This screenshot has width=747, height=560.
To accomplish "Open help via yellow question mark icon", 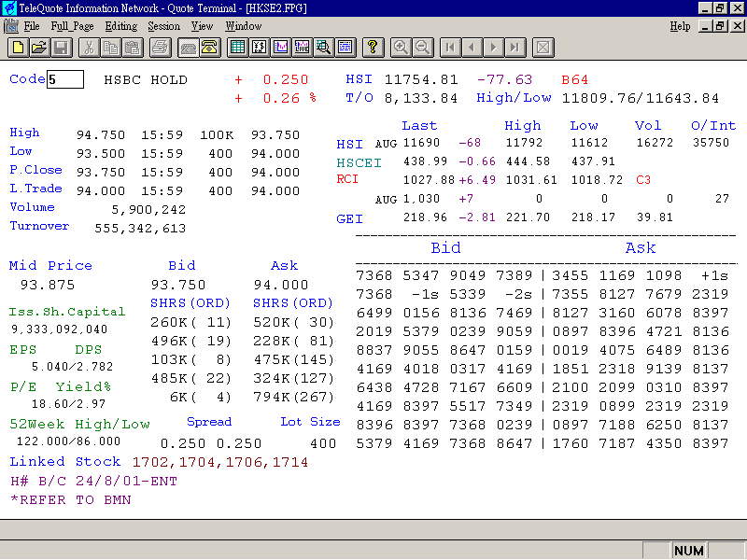I will pos(373,48).
